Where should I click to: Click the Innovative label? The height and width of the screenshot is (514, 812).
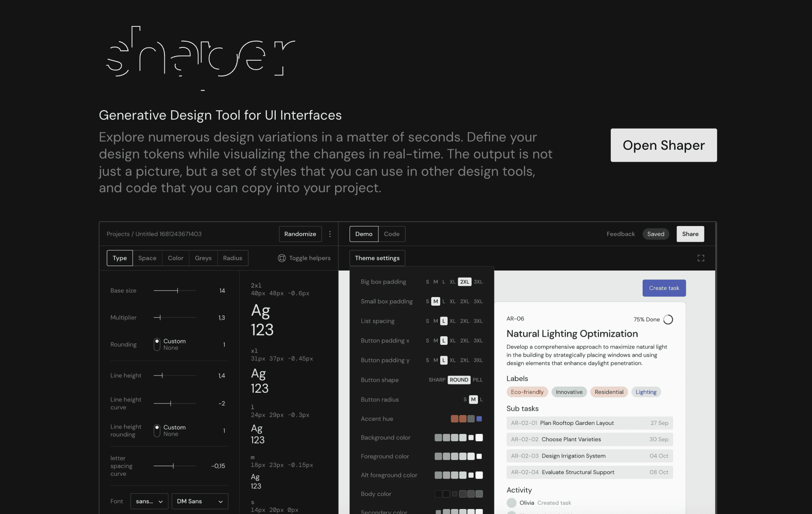coord(569,392)
